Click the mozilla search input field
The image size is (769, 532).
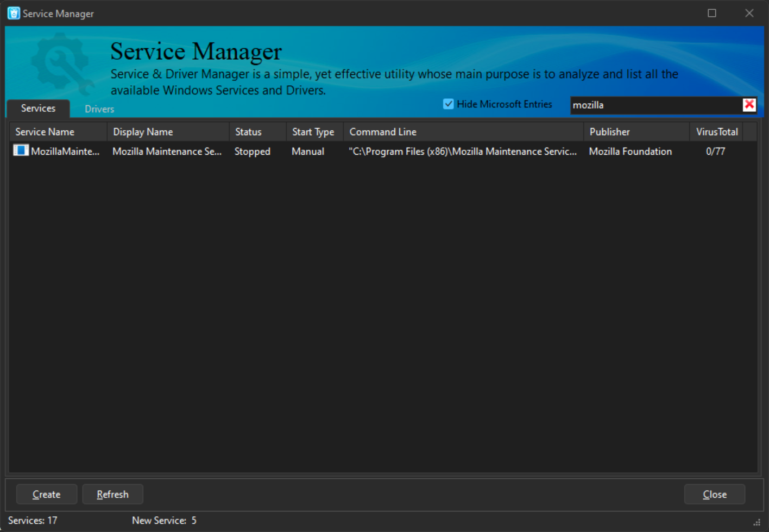pyautogui.click(x=656, y=105)
